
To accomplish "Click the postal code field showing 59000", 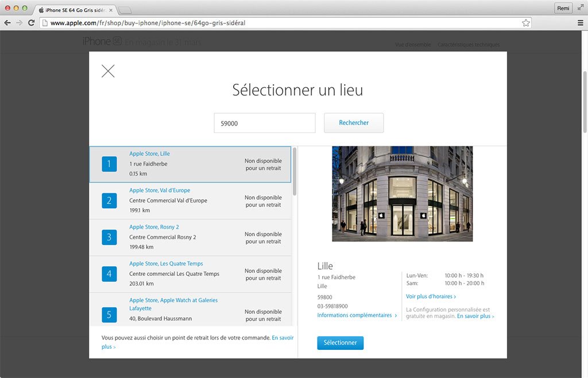I will coord(265,123).
